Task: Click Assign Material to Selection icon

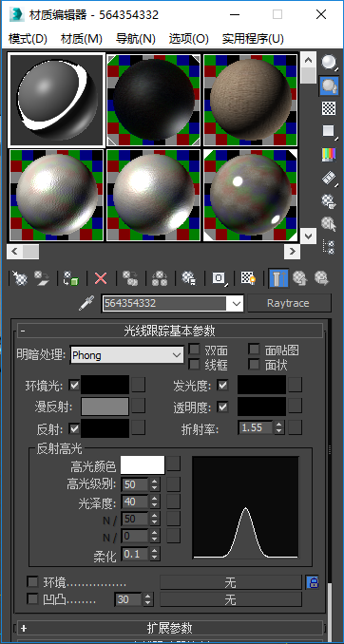Action: click(x=70, y=279)
